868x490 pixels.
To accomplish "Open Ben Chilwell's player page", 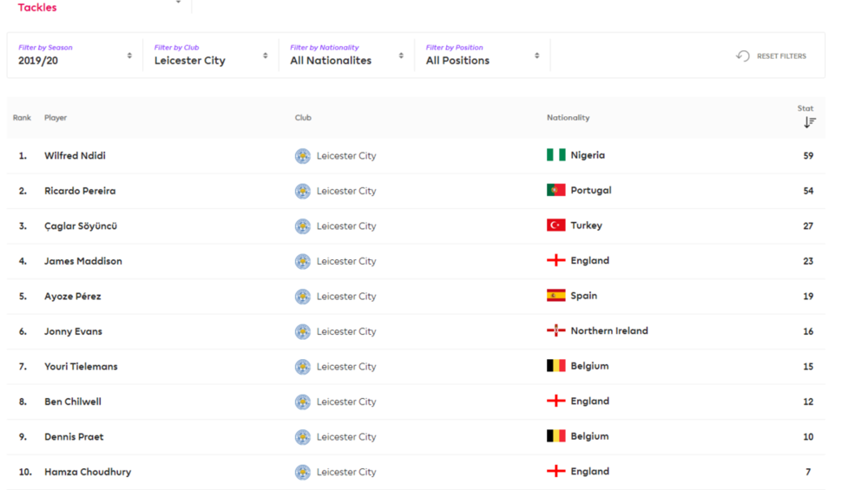I will click(x=73, y=402).
